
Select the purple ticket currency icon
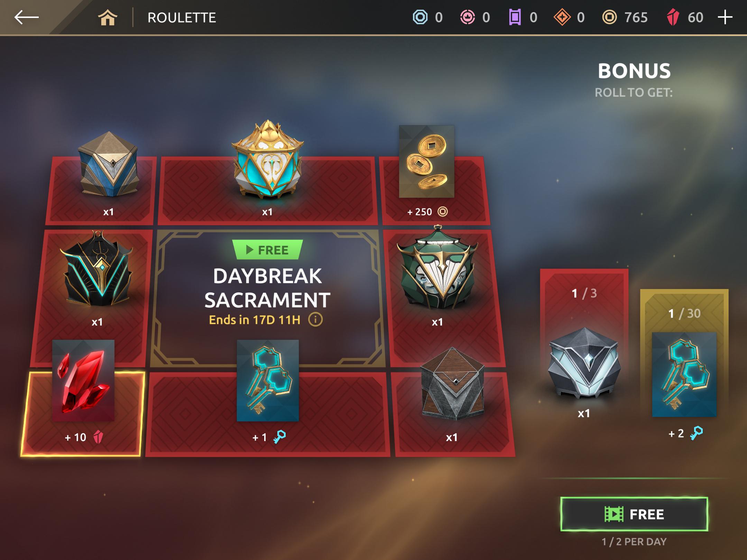point(515,17)
